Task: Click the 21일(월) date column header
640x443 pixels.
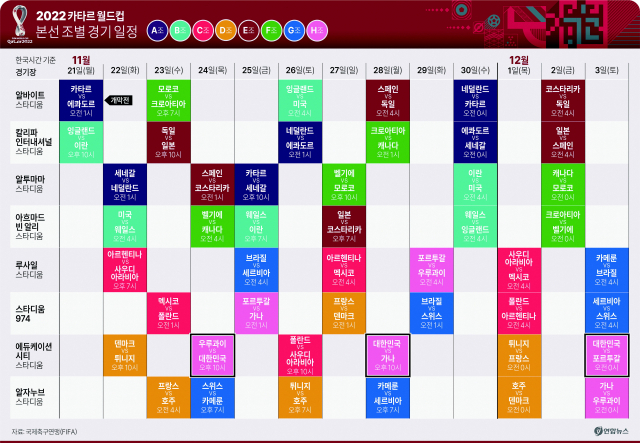Action: [x=81, y=70]
